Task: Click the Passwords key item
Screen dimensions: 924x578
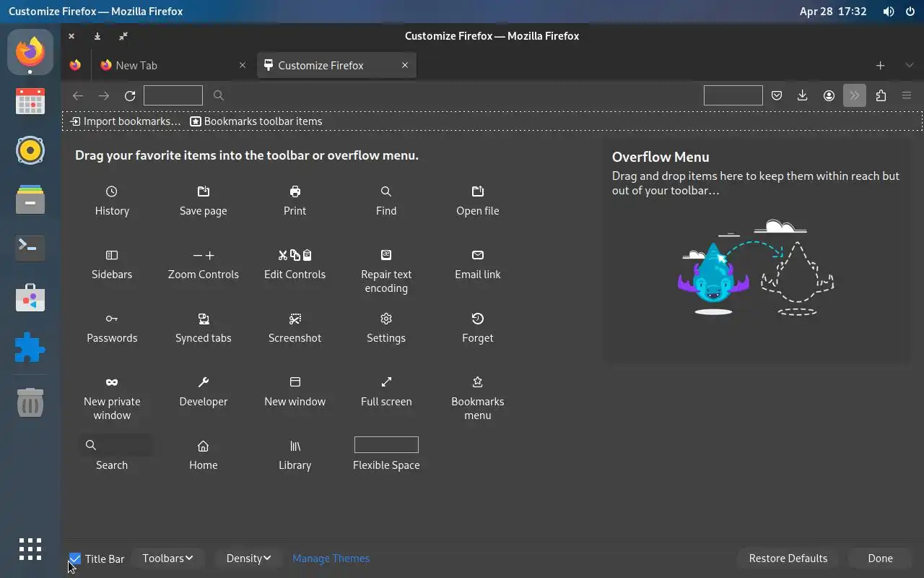Action: click(x=112, y=328)
